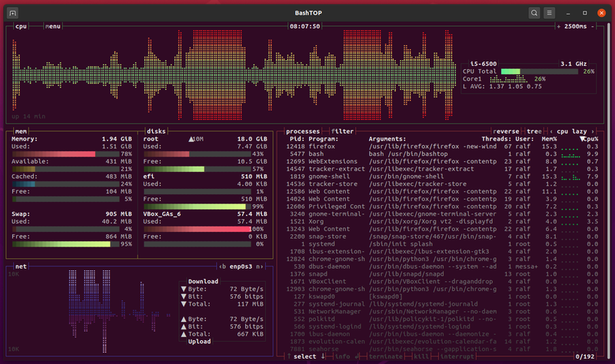Select the dbus-daemon process row
The image size is (615, 364).
[x=442, y=266]
